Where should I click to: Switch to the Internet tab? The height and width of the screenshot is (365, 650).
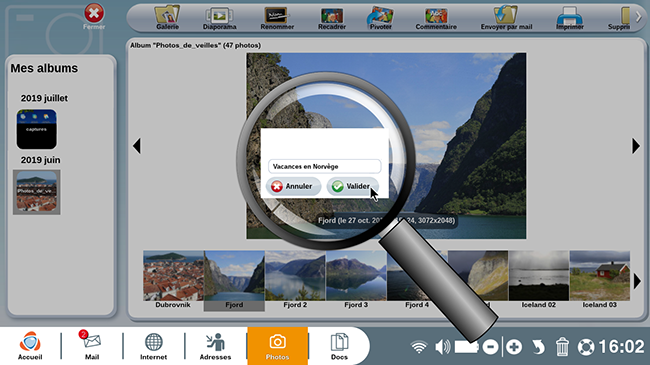(153, 345)
